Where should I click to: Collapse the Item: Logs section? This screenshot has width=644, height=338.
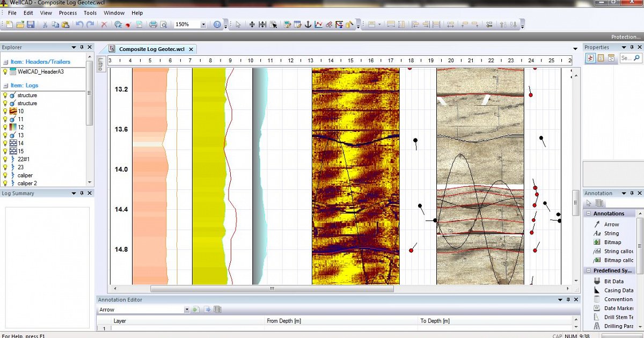(x=5, y=86)
